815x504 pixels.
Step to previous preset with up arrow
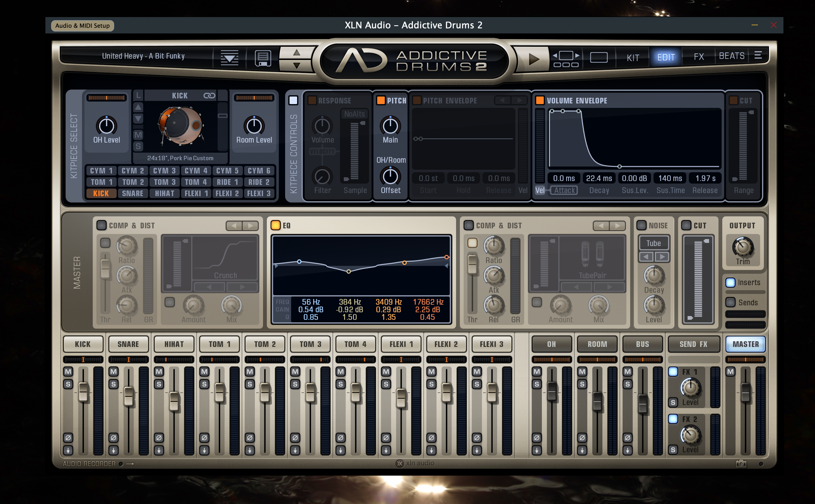296,53
